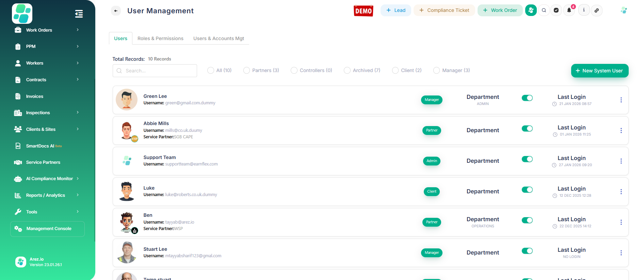Viewport: 644px width, 280px height.
Task: Click the link chain icon in header
Action: click(x=597, y=11)
